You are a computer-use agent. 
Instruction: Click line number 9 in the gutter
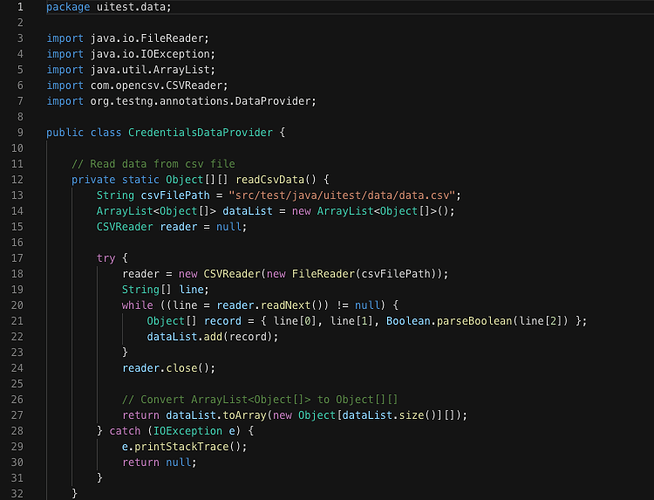[x=18, y=132]
